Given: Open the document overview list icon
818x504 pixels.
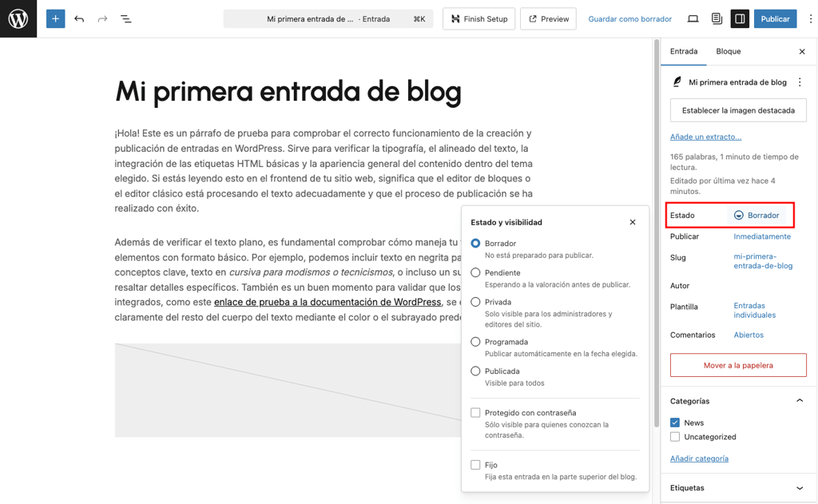Looking at the screenshot, I should pos(125,19).
